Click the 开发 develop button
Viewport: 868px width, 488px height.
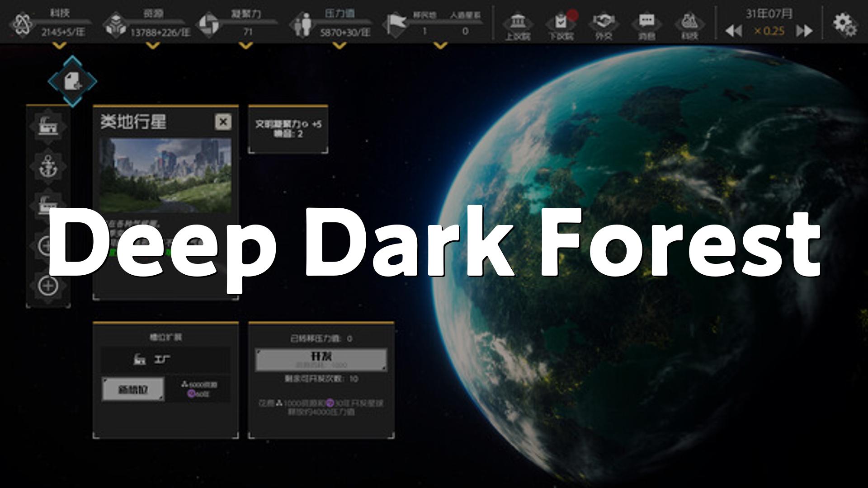coord(321,360)
